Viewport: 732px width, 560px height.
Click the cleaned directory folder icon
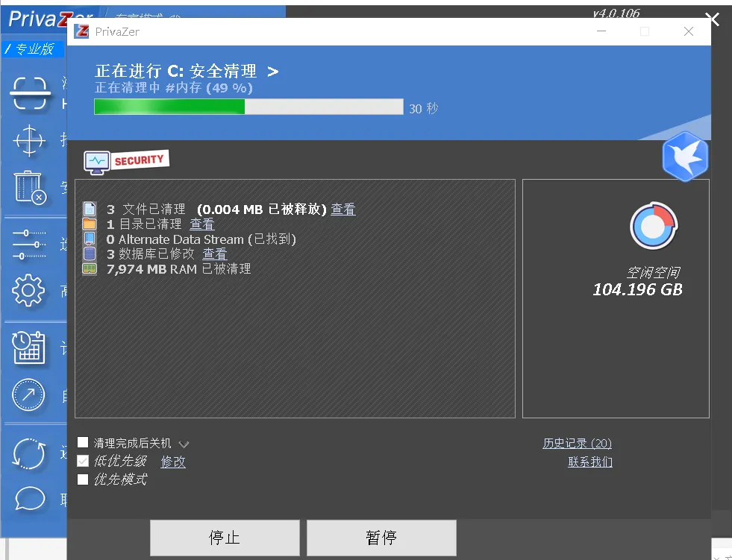pyautogui.click(x=90, y=224)
